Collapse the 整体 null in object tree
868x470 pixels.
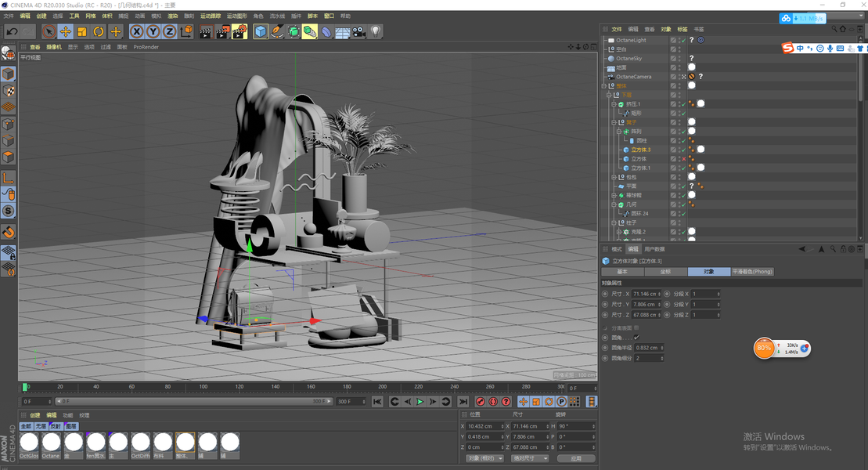pos(604,86)
